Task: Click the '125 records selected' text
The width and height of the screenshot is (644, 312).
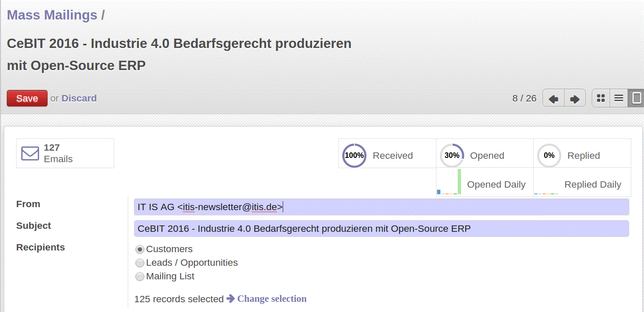Action: [x=179, y=299]
